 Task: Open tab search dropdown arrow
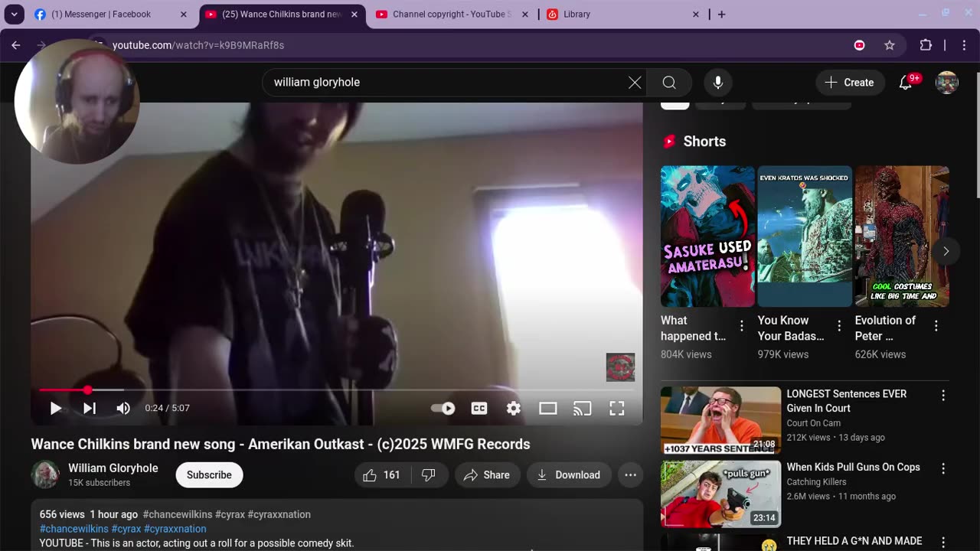point(14,15)
